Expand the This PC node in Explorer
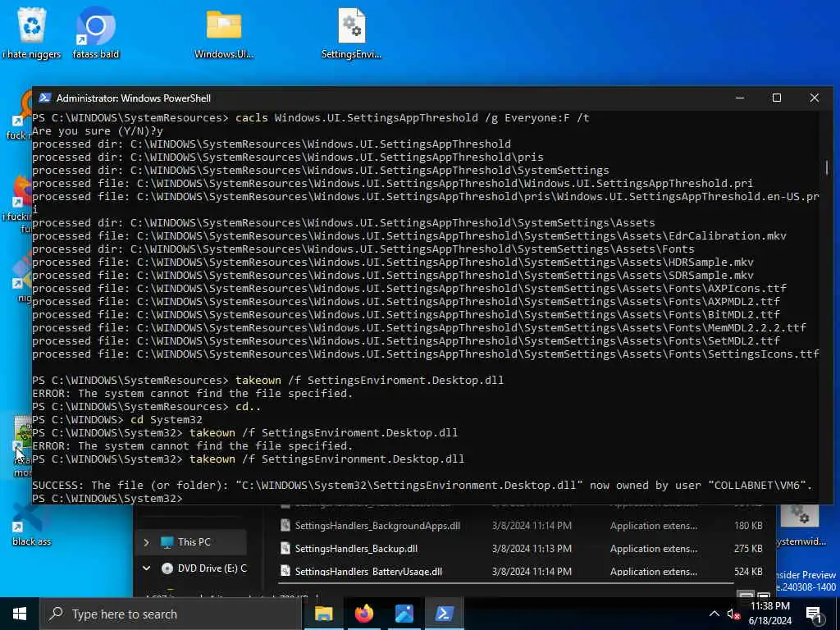840x630 pixels. pyautogui.click(x=146, y=542)
